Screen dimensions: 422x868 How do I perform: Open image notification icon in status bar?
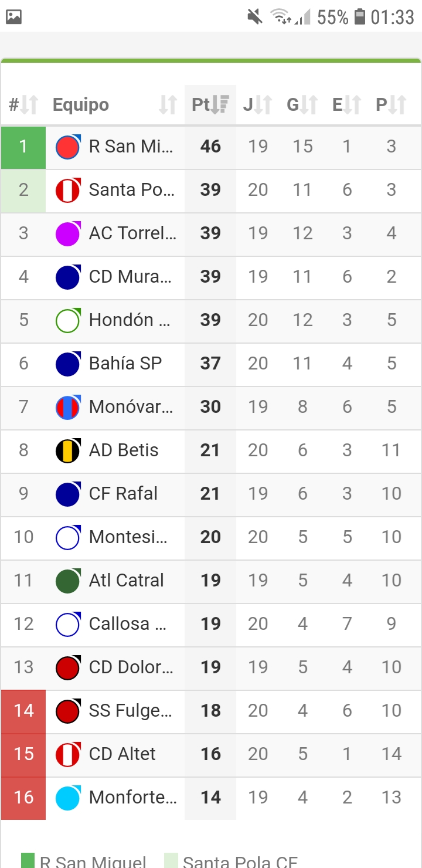[13, 17]
